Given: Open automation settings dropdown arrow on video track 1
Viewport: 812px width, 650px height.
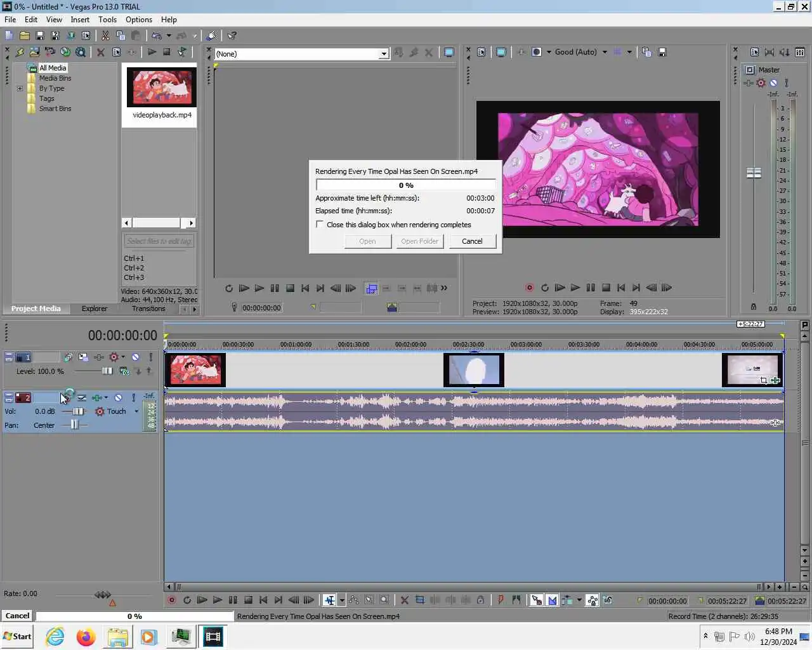Looking at the screenshot, I should click(x=123, y=357).
